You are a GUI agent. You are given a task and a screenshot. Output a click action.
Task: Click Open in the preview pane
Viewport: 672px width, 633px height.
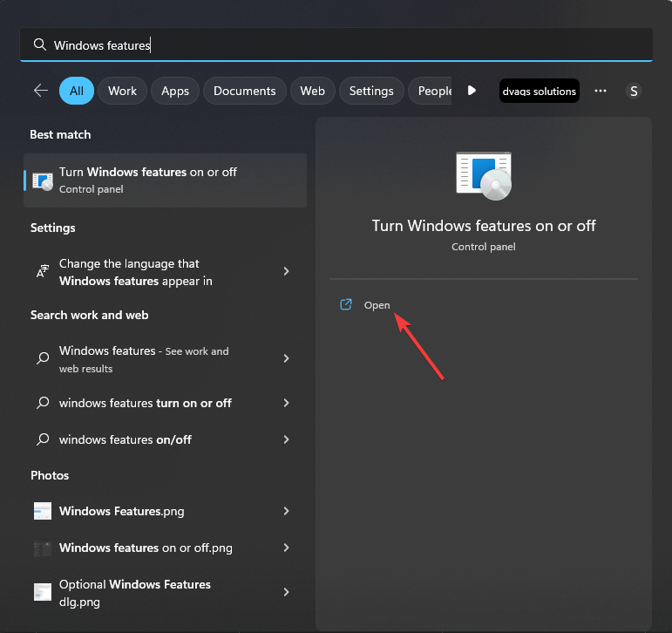[x=377, y=305]
